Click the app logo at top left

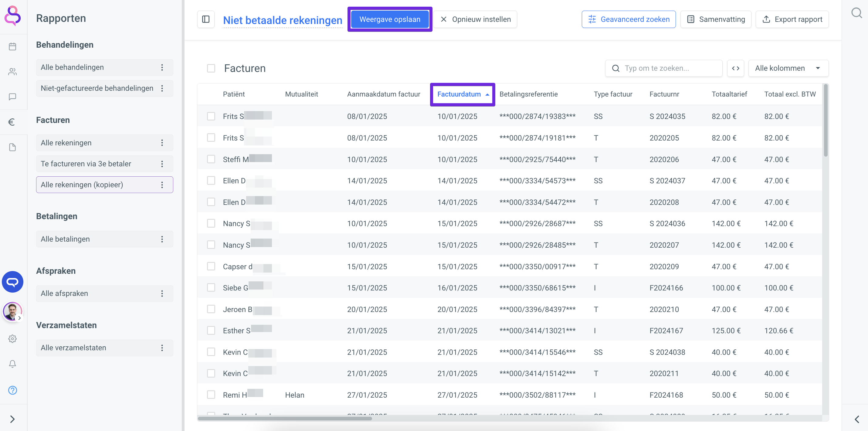[x=12, y=15]
